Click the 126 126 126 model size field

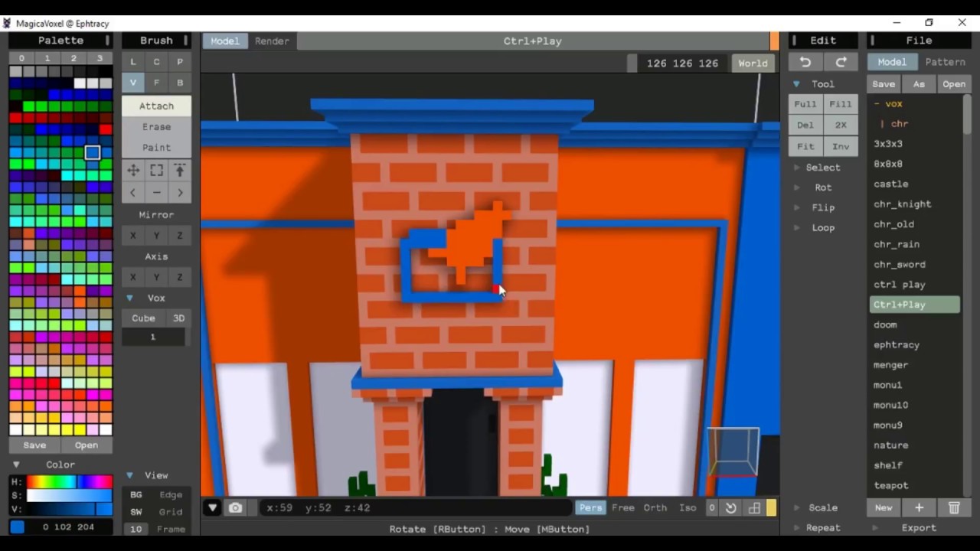(x=682, y=64)
